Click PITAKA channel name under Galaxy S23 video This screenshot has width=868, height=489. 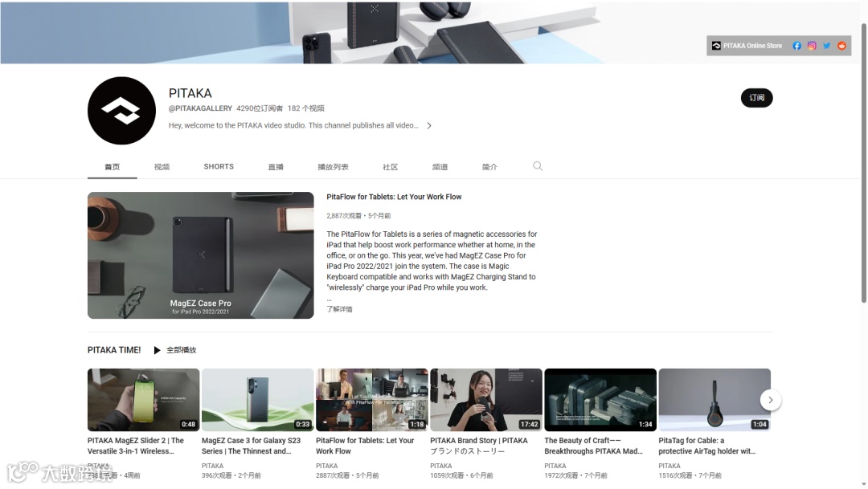[212, 466]
